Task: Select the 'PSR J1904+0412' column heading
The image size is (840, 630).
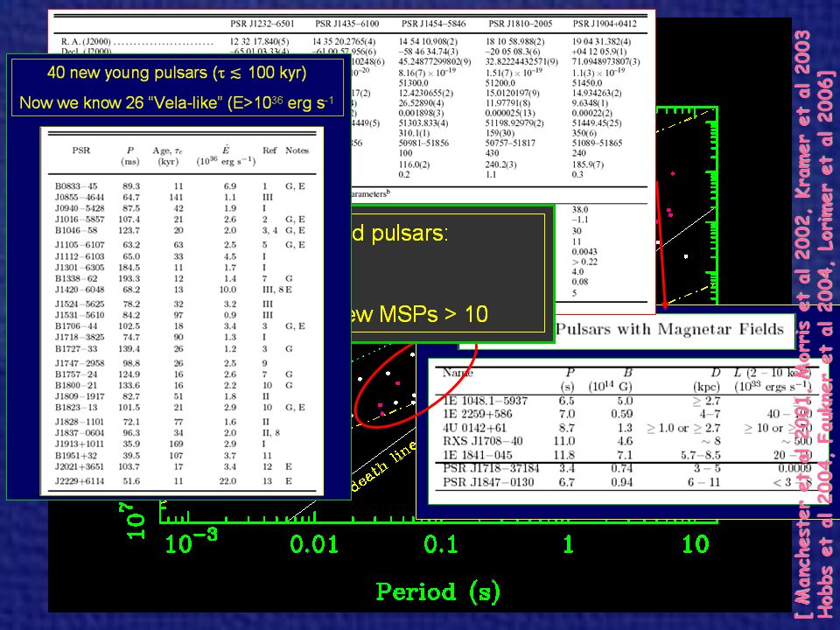Action: [x=605, y=24]
